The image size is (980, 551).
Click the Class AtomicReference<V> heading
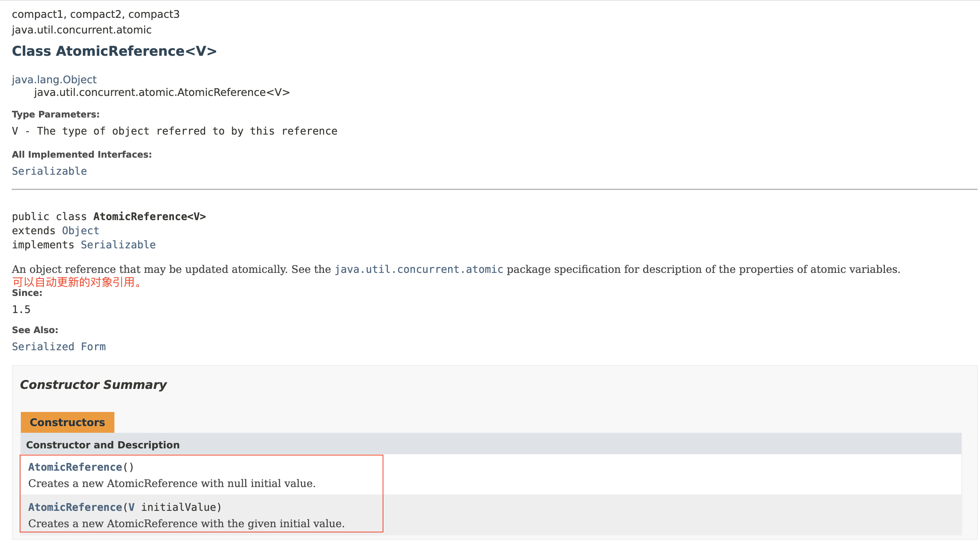[114, 51]
